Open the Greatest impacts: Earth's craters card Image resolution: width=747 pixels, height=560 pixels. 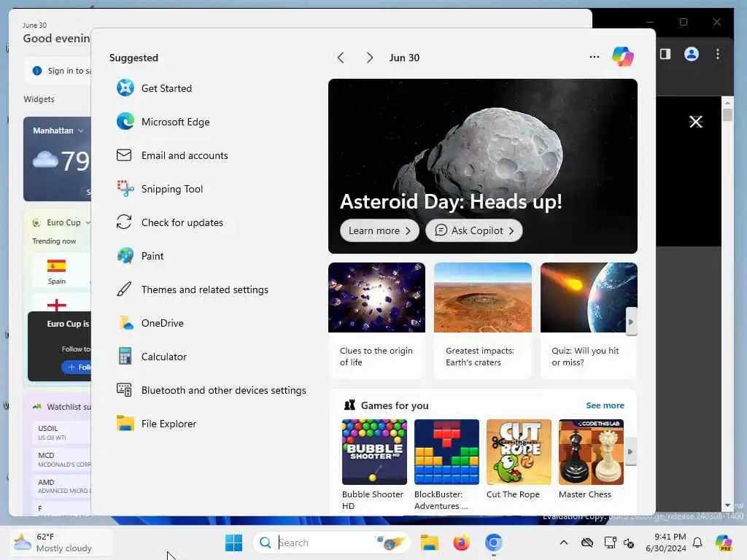483,321
